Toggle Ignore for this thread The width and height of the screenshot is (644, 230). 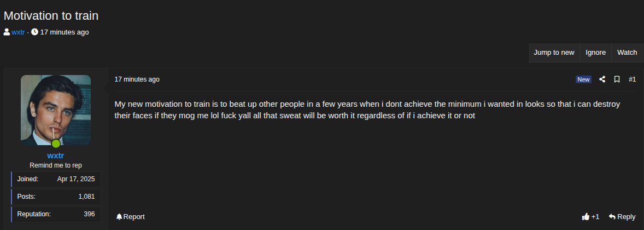595,52
